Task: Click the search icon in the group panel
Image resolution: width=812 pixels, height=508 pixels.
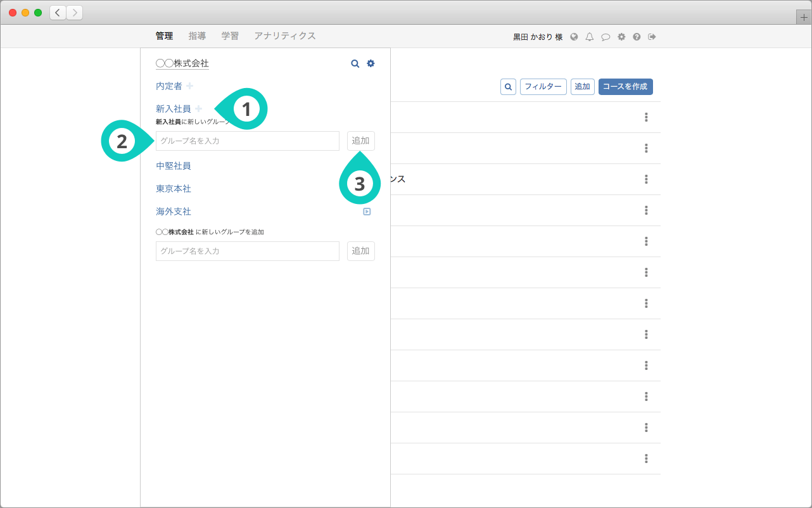Action: pyautogui.click(x=355, y=63)
